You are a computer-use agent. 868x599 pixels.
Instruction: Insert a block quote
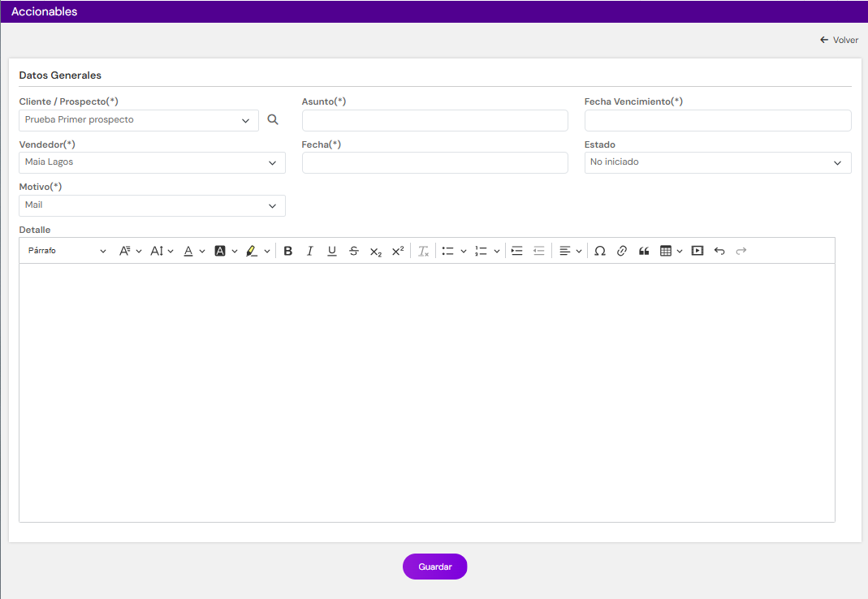pos(644,251)
